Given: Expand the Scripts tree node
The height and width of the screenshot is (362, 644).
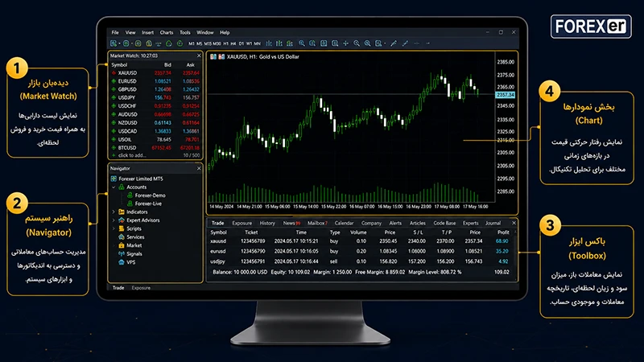Looking at the screenshot, I should pos(114,228).
